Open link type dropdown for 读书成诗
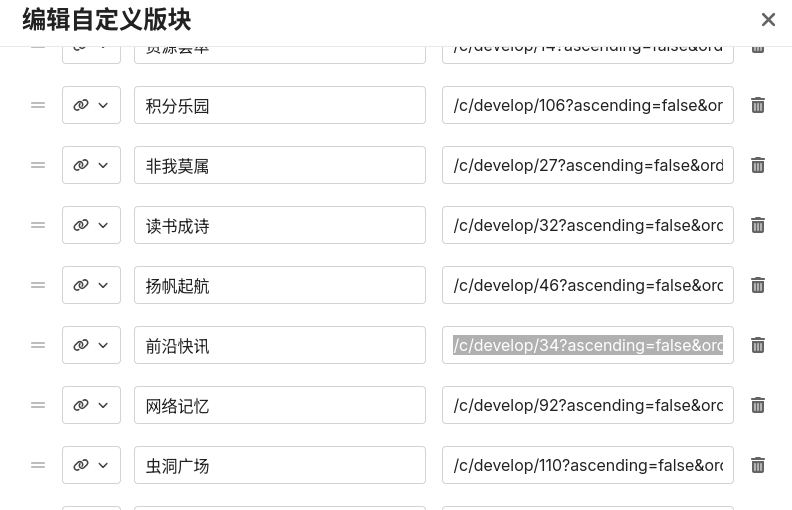The height and width of the screenshot is (510, 792). tap(91, 225)
